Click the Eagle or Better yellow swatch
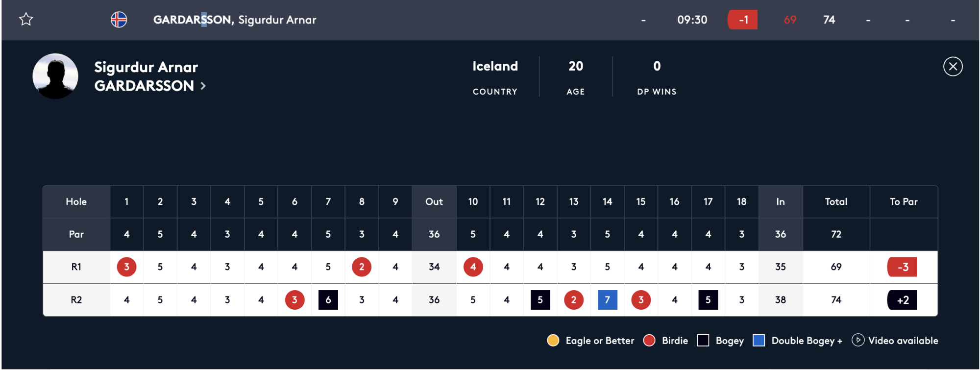This screenshot has height=370, width=980. coord(553,341)
